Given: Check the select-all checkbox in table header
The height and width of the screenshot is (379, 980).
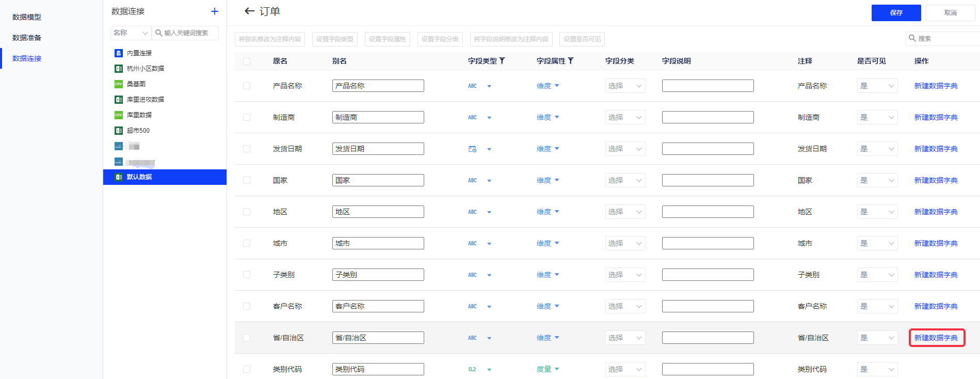Looking at the screenshot, I should coord(247,61).
